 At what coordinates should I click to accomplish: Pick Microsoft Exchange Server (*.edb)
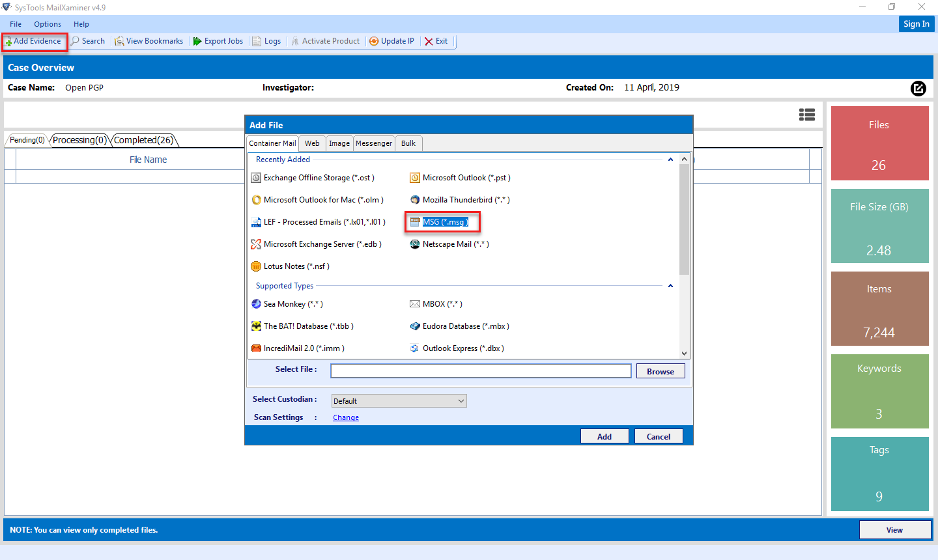click(x=317, y=244)
